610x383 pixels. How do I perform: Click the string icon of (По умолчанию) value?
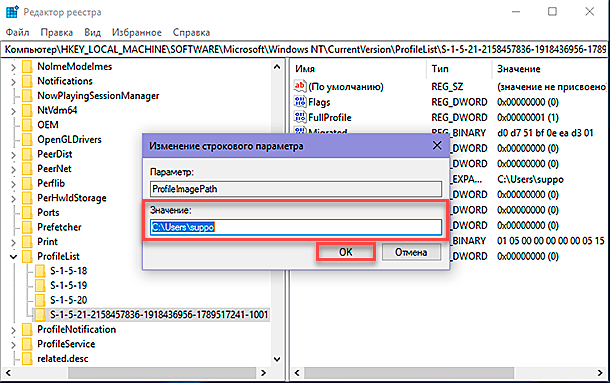[x=300, y=86]
